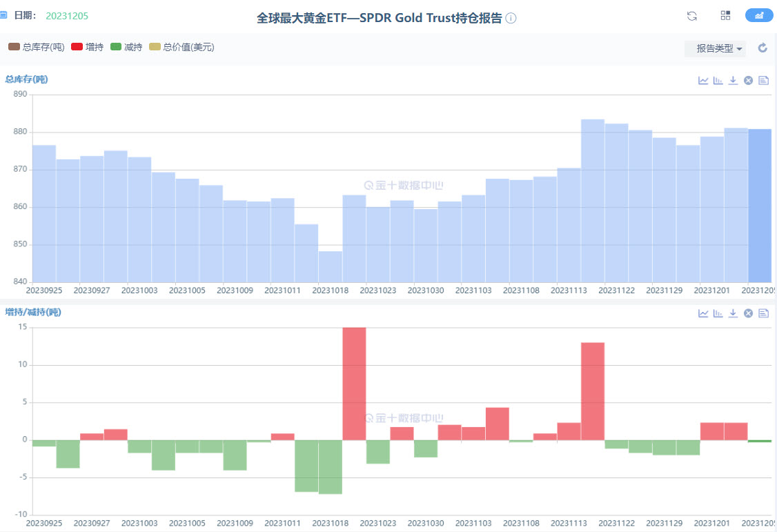Toggle the green 减持 legend item
The width and height of the screenshot is (777, 532).
(x=126, y=47)
